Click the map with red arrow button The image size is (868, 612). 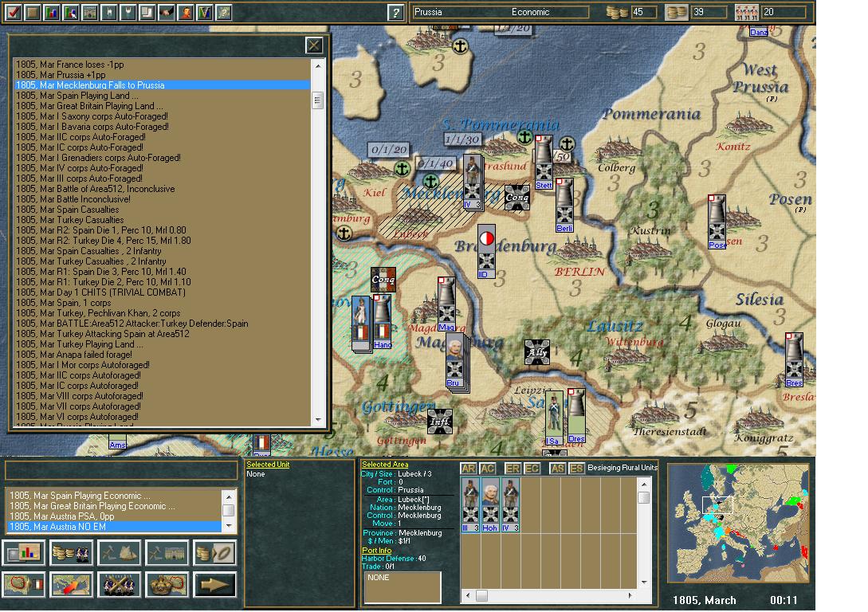tap(72, 584)
